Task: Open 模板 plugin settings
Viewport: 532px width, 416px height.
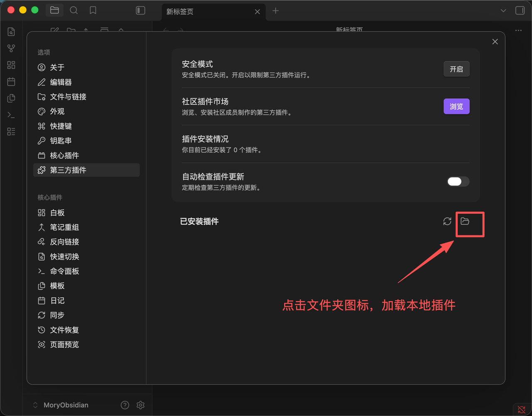Action: click(x=86, y=286)
